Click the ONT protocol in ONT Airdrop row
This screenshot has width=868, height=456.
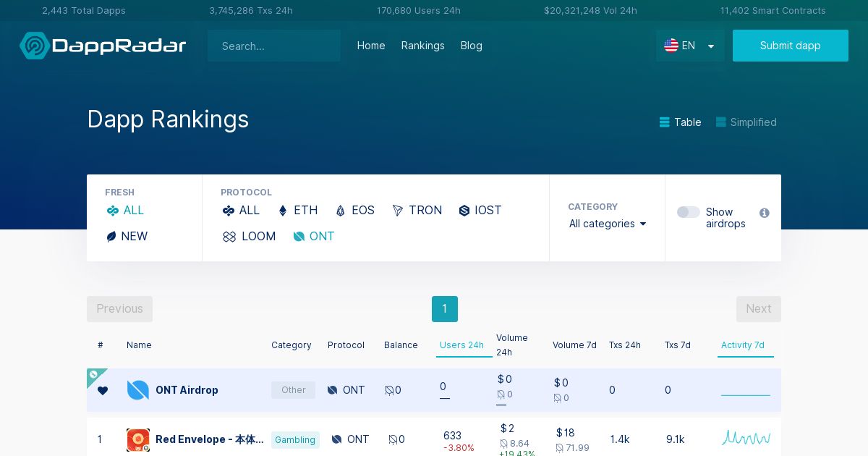(346, 390)
